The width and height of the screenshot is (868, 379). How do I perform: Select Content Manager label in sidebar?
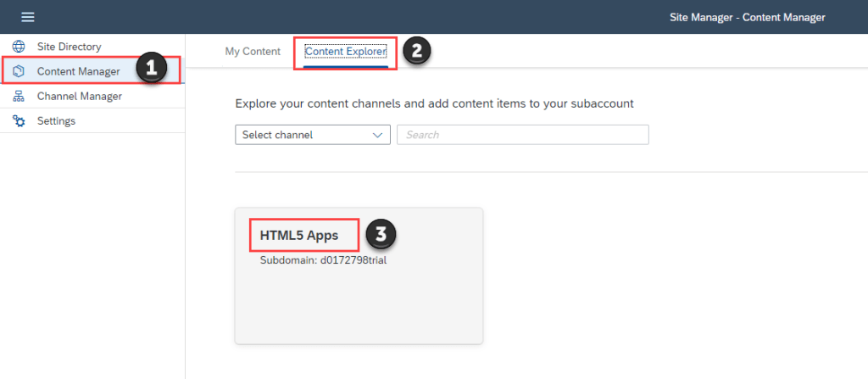(x=78, y=71)
